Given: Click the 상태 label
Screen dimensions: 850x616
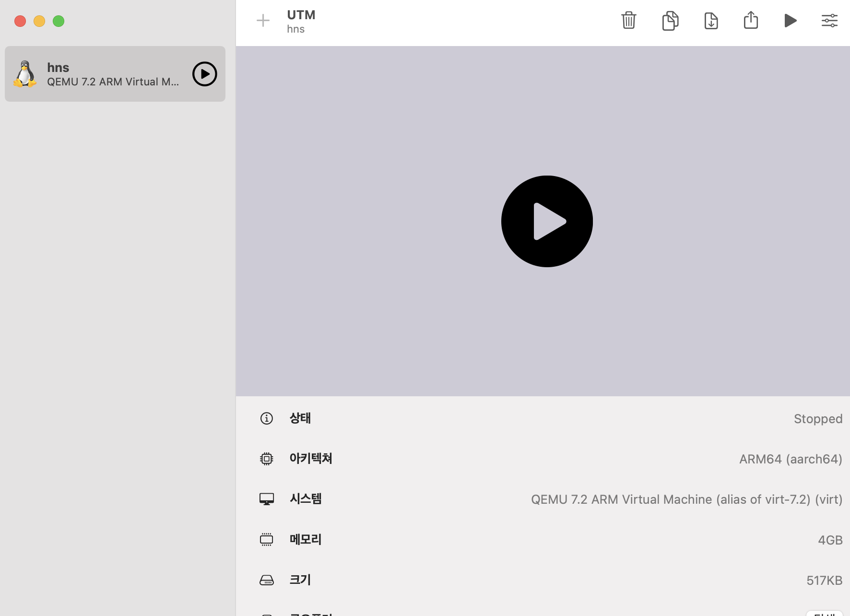Looking at the screenshot, I should [300, 418].
